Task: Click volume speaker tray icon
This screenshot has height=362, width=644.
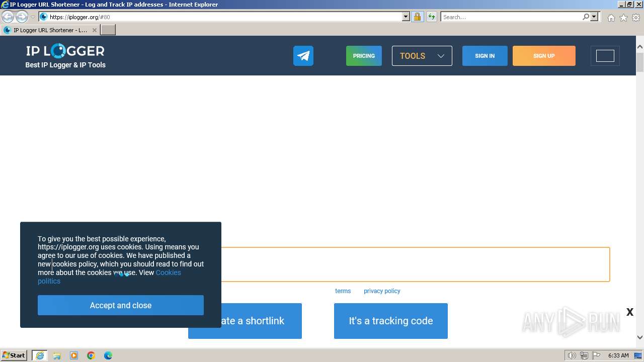Action: pyautogui.click(x=572, y=355)
